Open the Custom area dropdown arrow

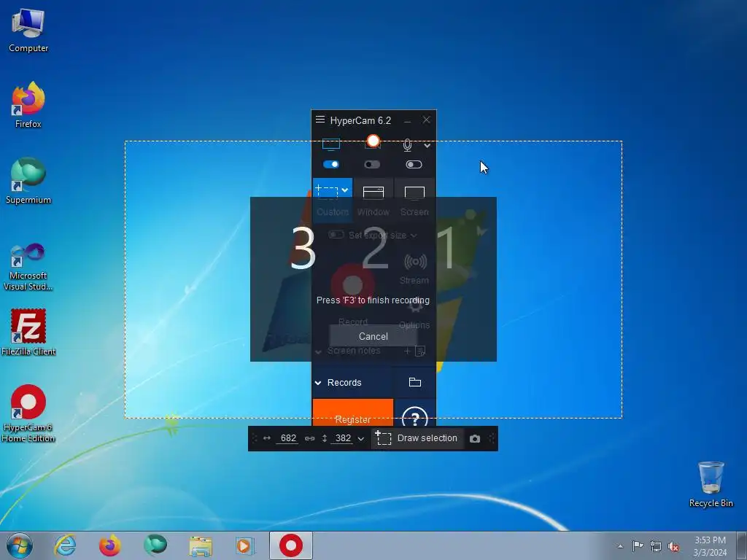click(345, 190)
